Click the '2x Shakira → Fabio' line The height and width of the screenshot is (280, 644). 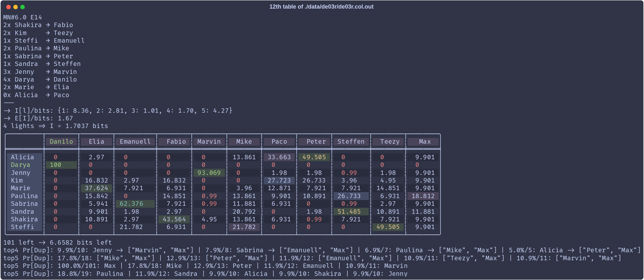pyautogui.click(x=38, y=25)
